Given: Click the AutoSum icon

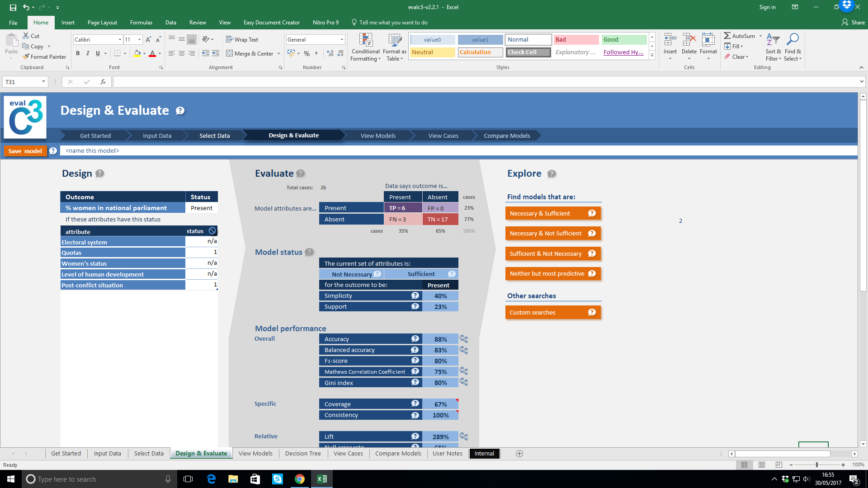Looking at the screenshot, I should tap(727, 36).
